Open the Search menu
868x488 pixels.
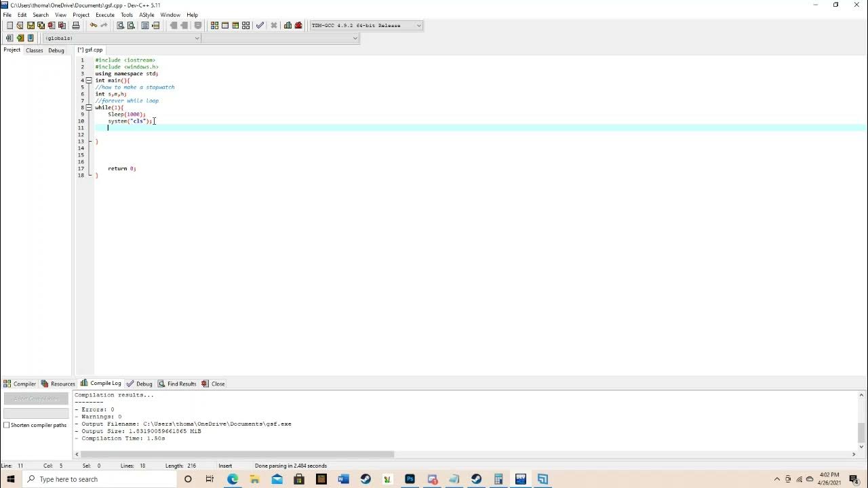click(x=41, y=15)
